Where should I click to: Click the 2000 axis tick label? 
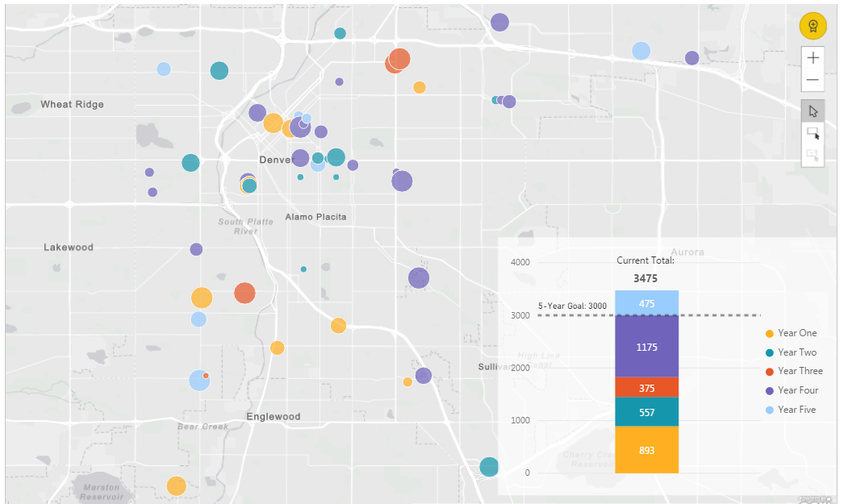(520, 368)
